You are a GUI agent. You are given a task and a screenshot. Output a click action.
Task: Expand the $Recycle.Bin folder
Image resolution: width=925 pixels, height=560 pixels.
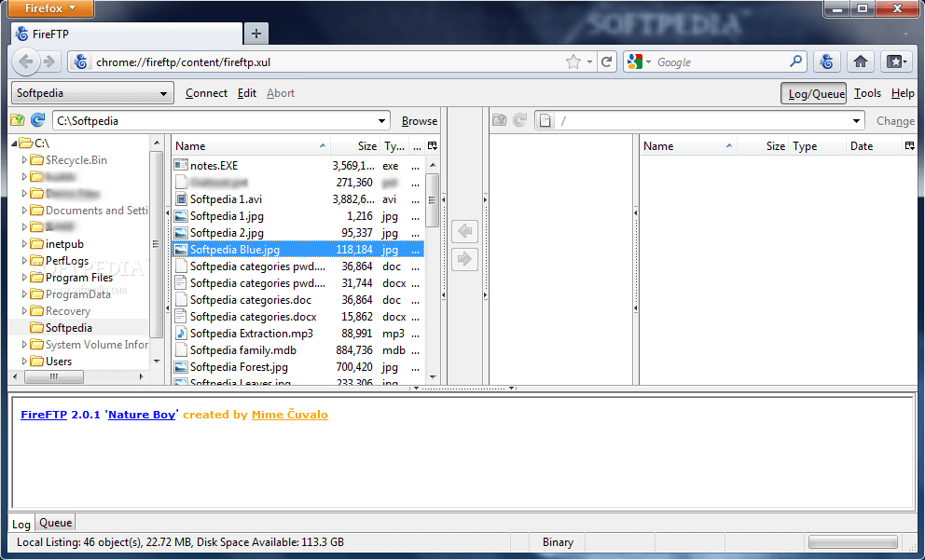point(24,159)
